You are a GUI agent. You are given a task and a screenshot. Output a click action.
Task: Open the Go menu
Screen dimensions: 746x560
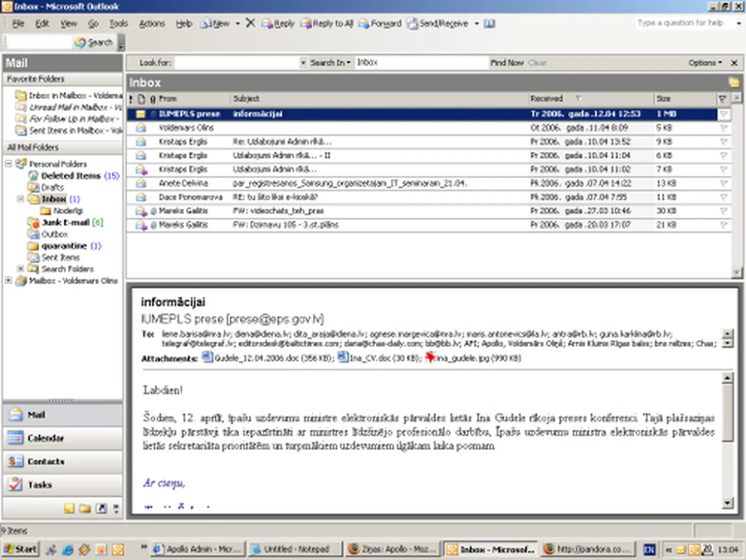point(93,23)
